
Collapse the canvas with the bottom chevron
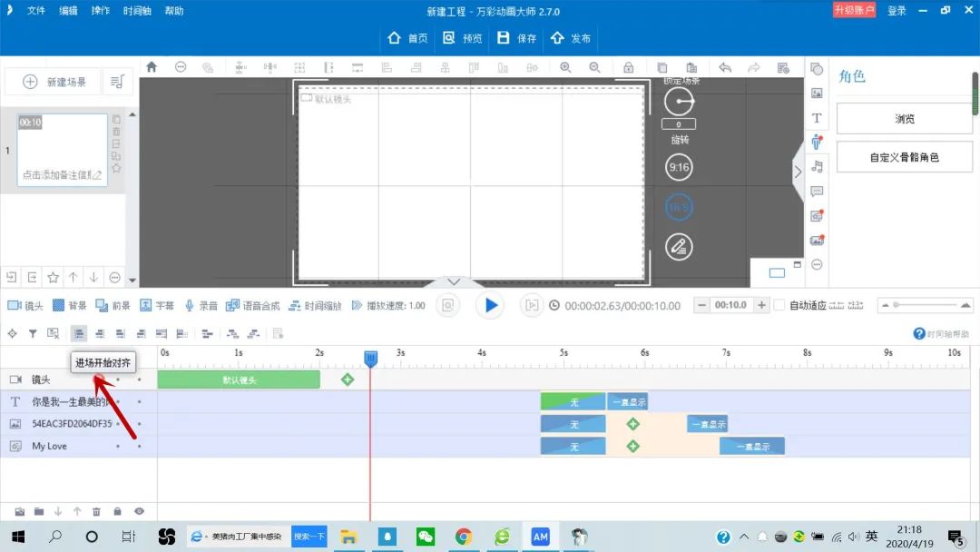pos(455,282)
